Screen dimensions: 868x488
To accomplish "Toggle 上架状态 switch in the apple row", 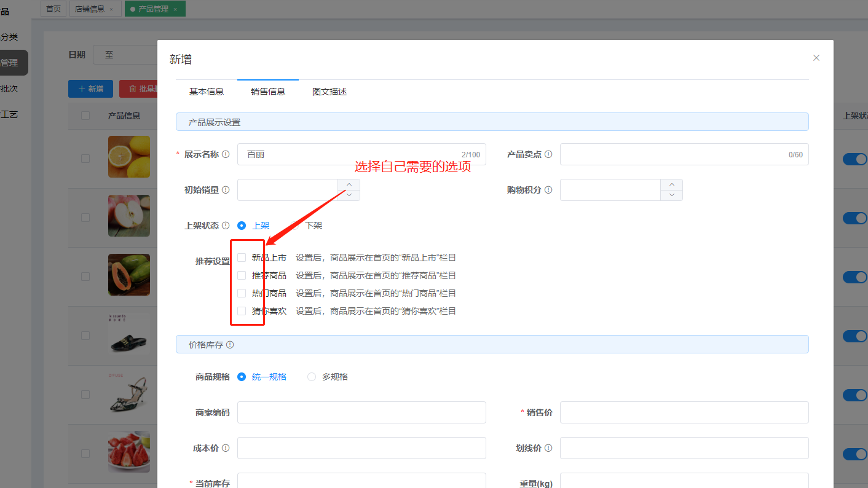I will [x=855, y=218].
